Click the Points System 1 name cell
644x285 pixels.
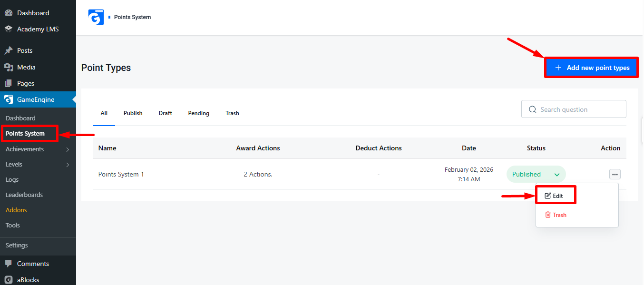coord(121,174)
